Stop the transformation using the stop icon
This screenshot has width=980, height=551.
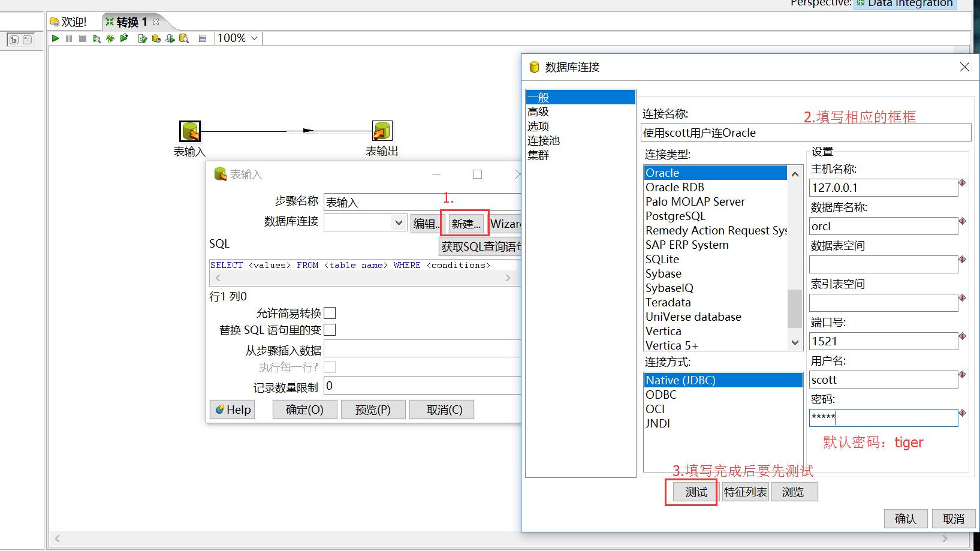(x=82, y=38)
